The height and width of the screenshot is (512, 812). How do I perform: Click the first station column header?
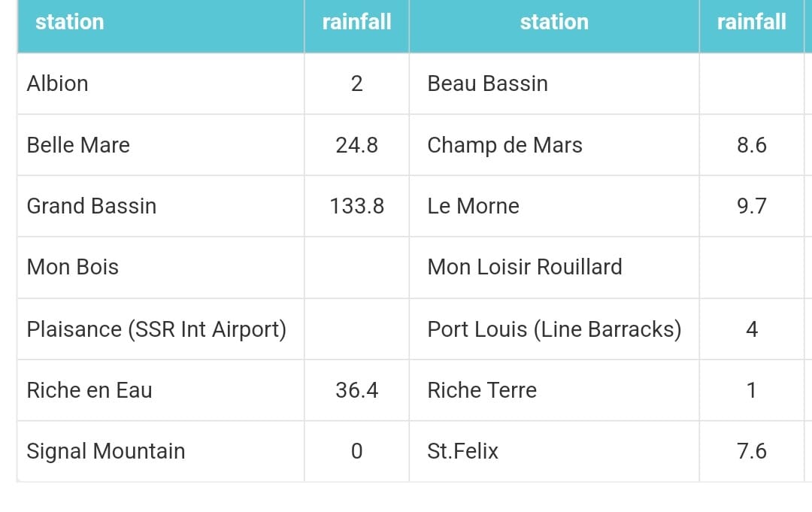[69, 22]
